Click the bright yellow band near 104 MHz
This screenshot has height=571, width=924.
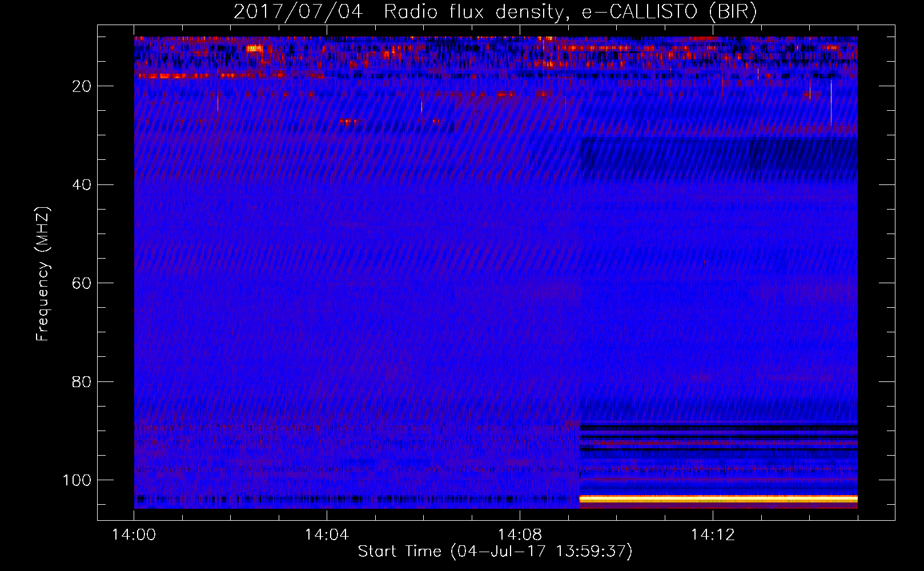tap(718, 499)
